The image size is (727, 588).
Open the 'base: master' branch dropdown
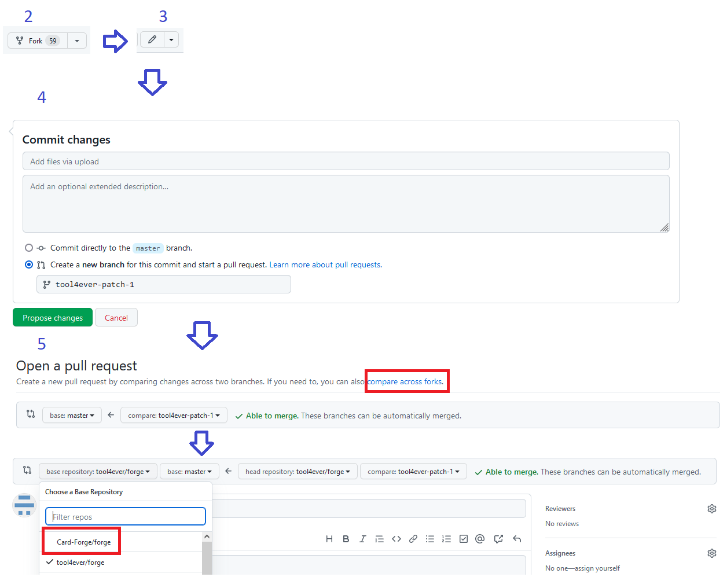pos(72,415)
